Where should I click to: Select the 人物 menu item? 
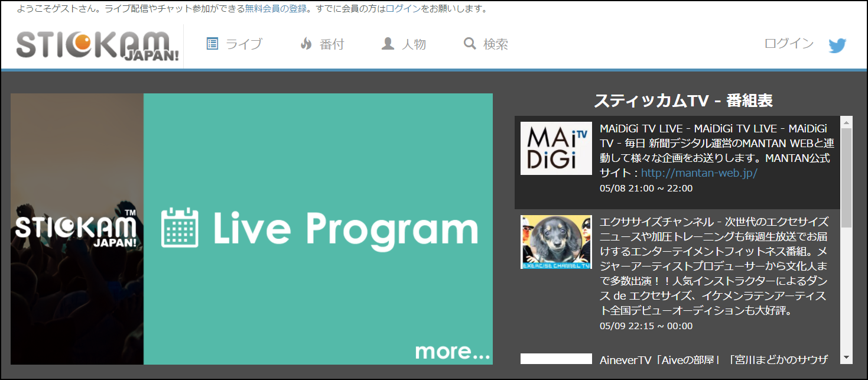click(x=414, y=44)
